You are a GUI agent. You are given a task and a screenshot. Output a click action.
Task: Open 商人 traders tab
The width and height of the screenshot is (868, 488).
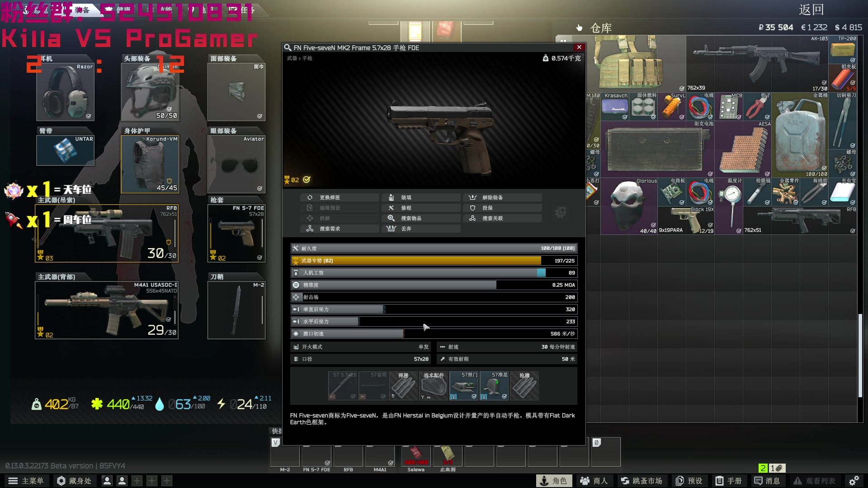click(x=594, y=481)
